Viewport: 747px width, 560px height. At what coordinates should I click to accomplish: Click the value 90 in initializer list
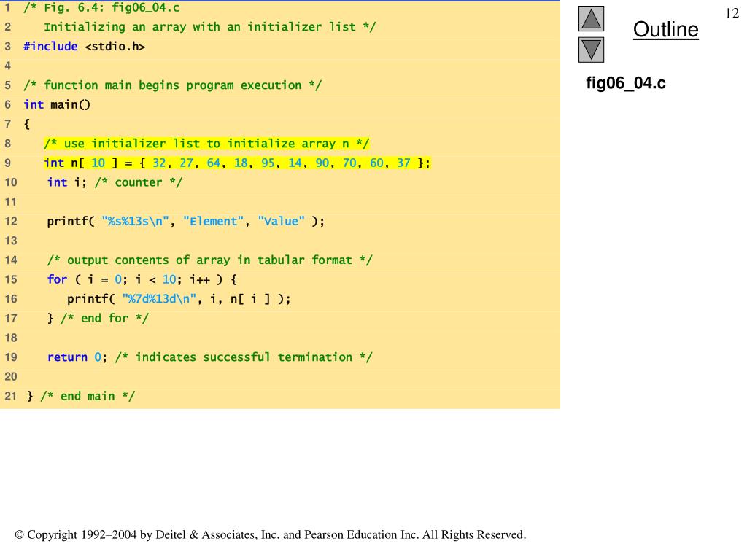322,163
